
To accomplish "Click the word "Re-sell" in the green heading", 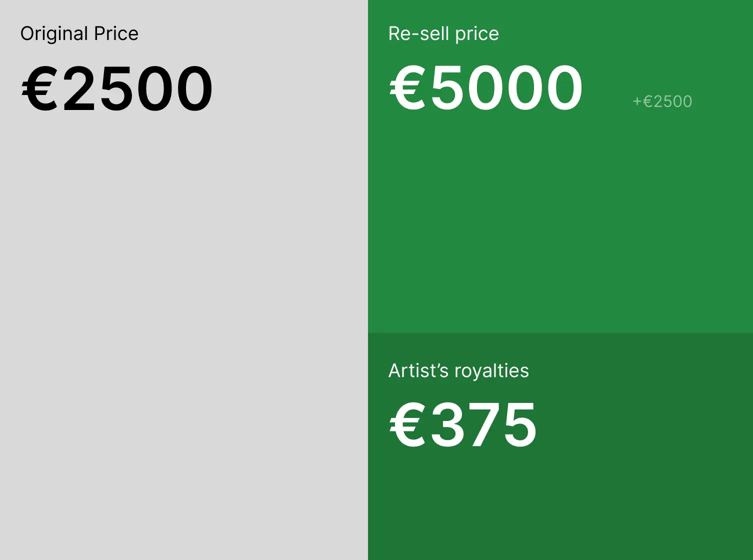I will 418,34.
